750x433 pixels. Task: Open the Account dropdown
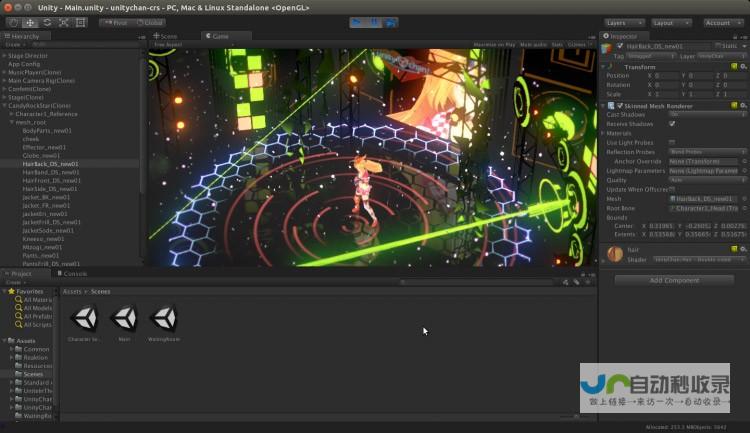pyautogui.click(x=722, y=23)
